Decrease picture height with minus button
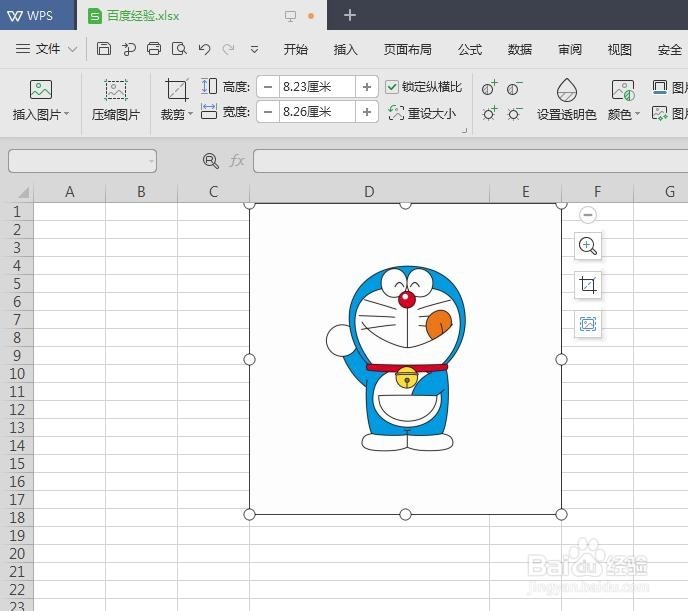 [268, 87]
